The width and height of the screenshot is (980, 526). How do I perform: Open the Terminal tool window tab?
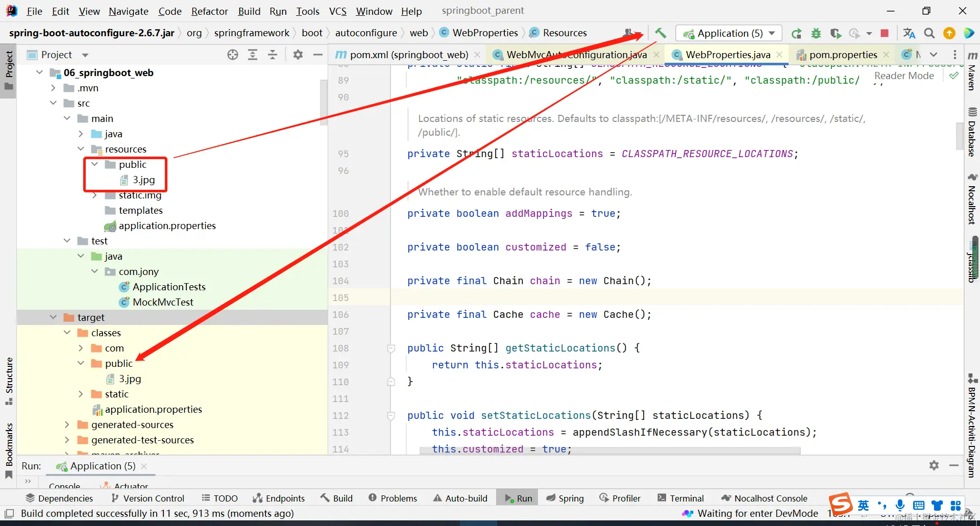[681, 498]
